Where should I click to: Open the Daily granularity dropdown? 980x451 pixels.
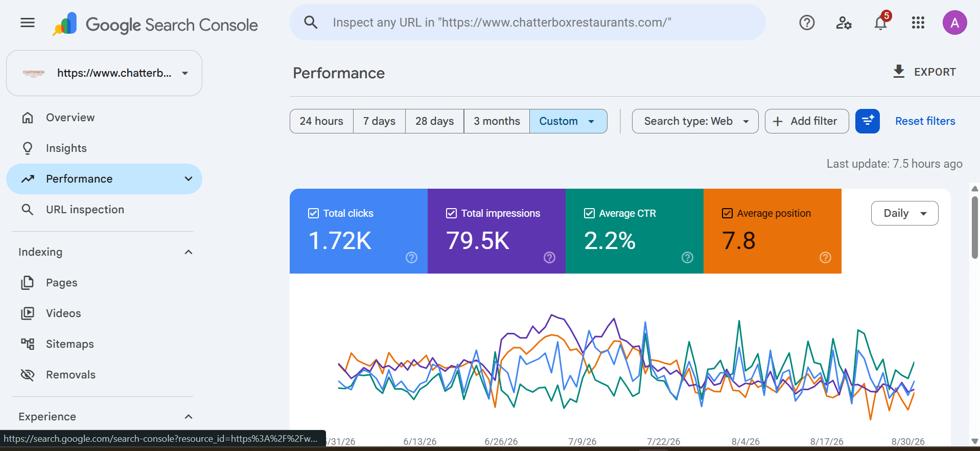point(904,213)
